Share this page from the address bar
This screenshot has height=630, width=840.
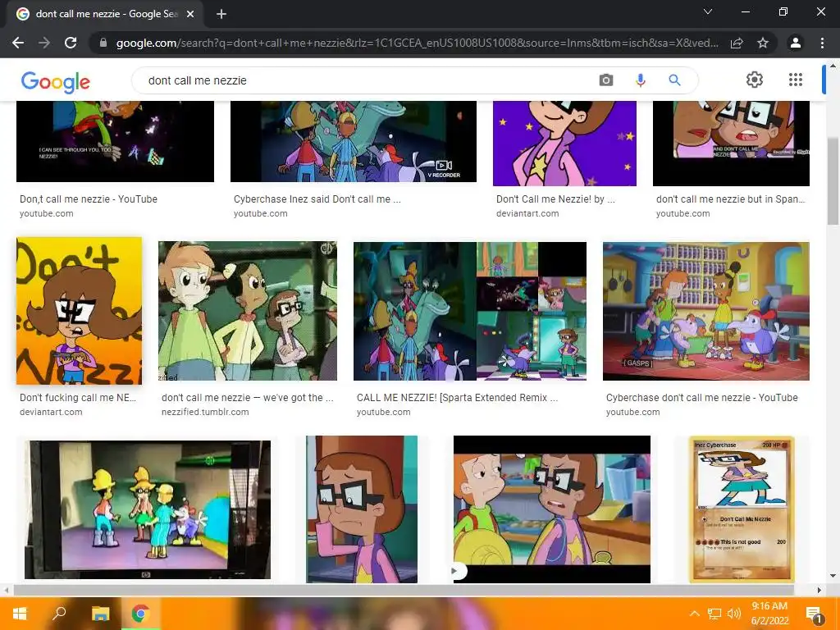pyautogui.click(x=737, y=43)
